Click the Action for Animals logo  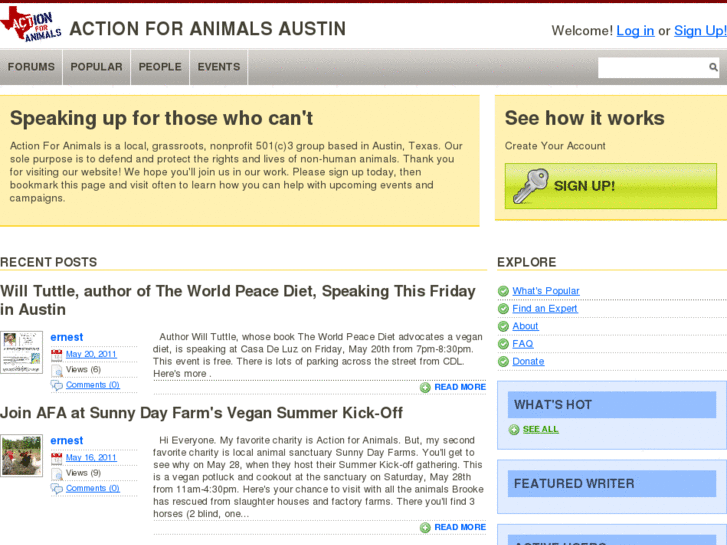31,26
